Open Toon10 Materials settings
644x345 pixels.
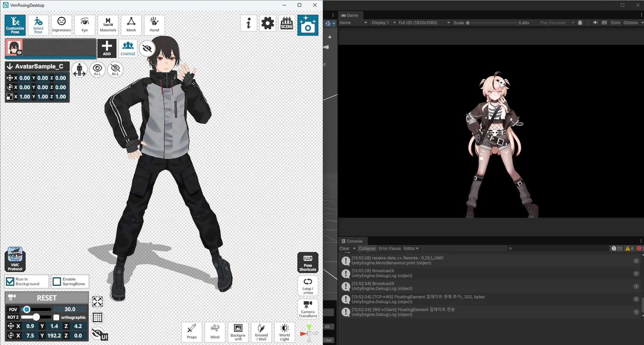pos(108,25)
